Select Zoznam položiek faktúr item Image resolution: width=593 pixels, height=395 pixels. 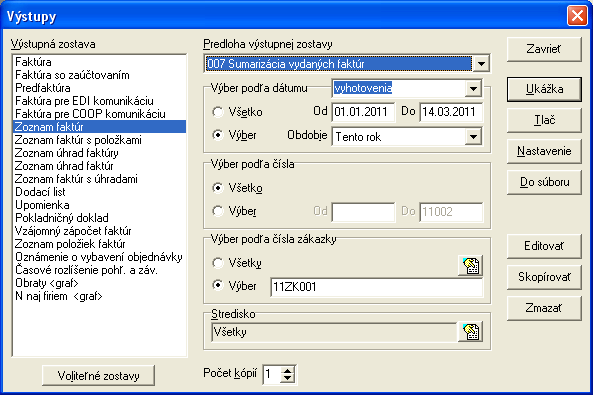pyautogui.click(x=99, y=244)
